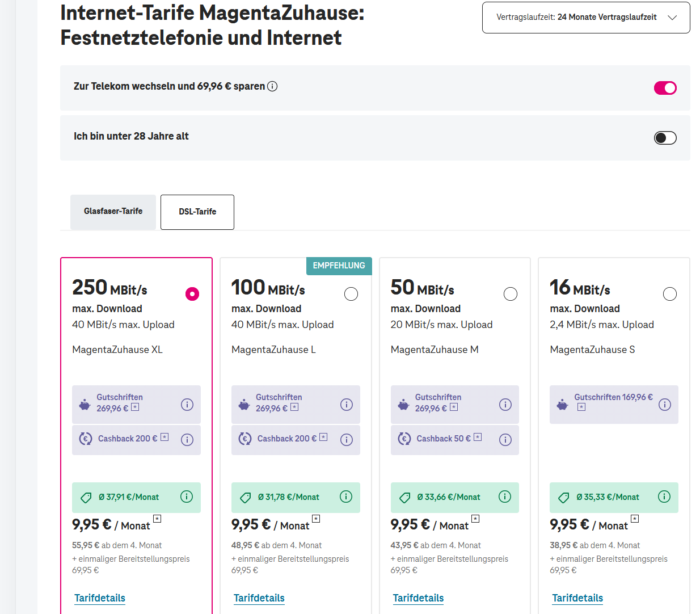This screenshot has height=614, width=700.
Task: Open Cashback 200 € info icon for MagentaZuhause XL
Action: (187, 440)
